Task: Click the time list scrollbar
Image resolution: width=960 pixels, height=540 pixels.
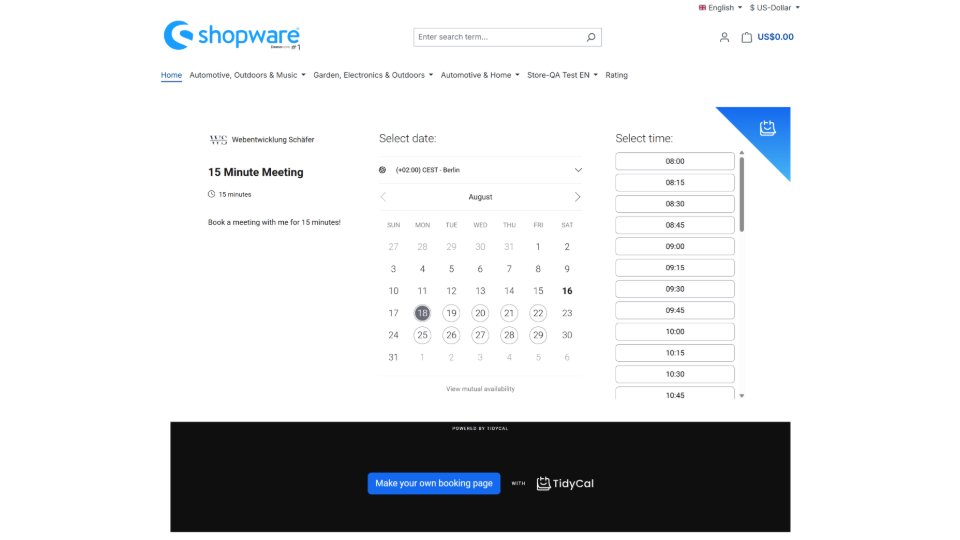Action: (741, 190)
